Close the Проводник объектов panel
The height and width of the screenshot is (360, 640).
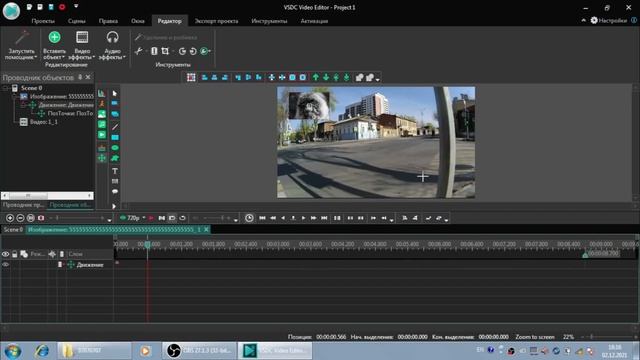coord(88,77)
